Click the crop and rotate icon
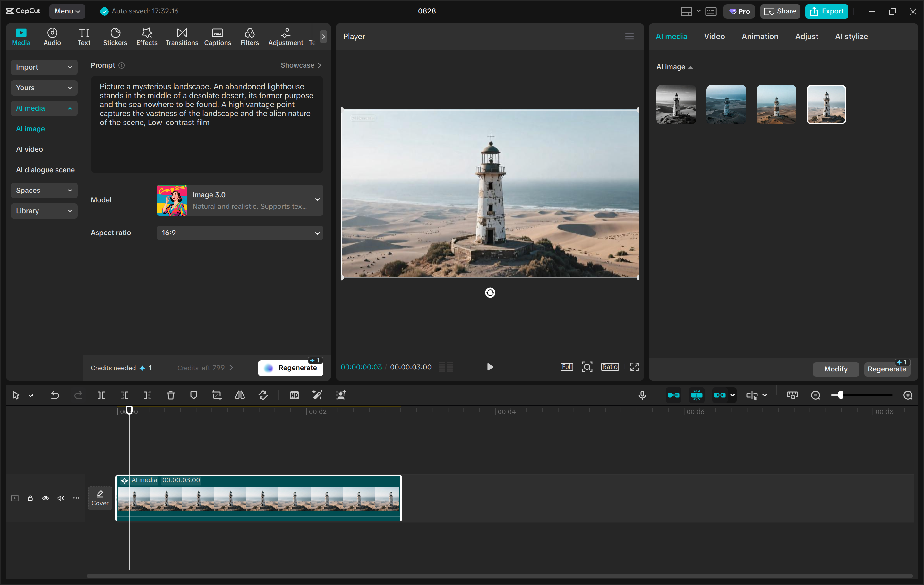This screenshot has height=585, width=924. pos(217,395)
